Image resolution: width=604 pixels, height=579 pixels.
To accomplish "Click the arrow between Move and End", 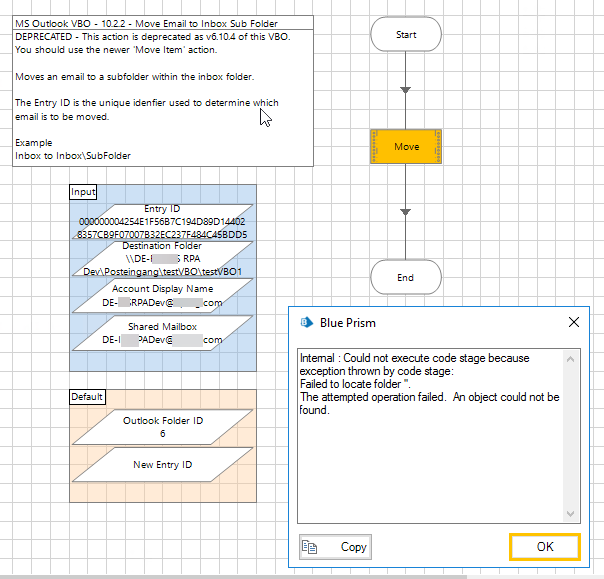I will [405, 212].
